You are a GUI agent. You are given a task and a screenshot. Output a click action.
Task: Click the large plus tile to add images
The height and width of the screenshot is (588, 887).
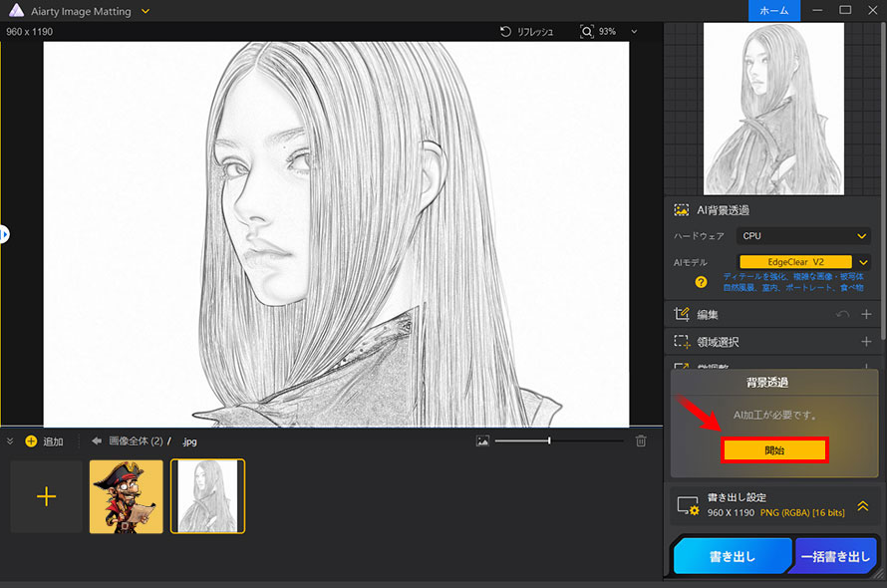click(x=47, y=496)
